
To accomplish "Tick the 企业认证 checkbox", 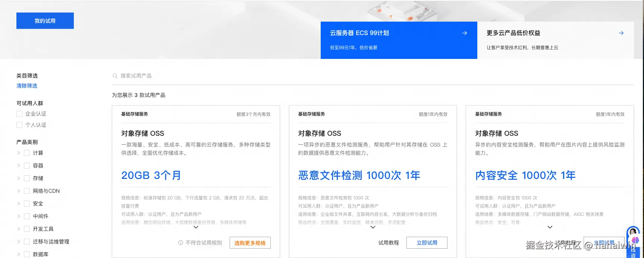I will [x=19, y=114].
